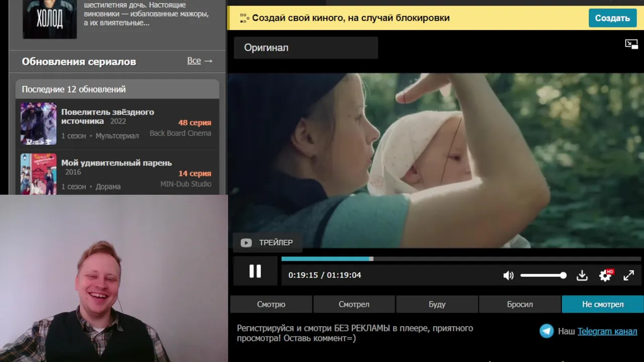
Task: Select the 'Не смотрел' status
Action: point(603,304)
